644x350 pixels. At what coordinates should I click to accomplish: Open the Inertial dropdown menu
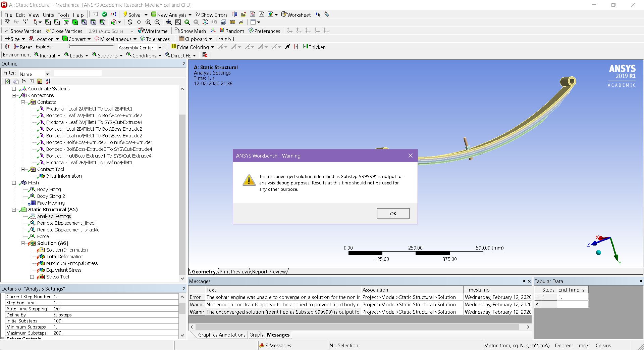click(x=47, y=55)
